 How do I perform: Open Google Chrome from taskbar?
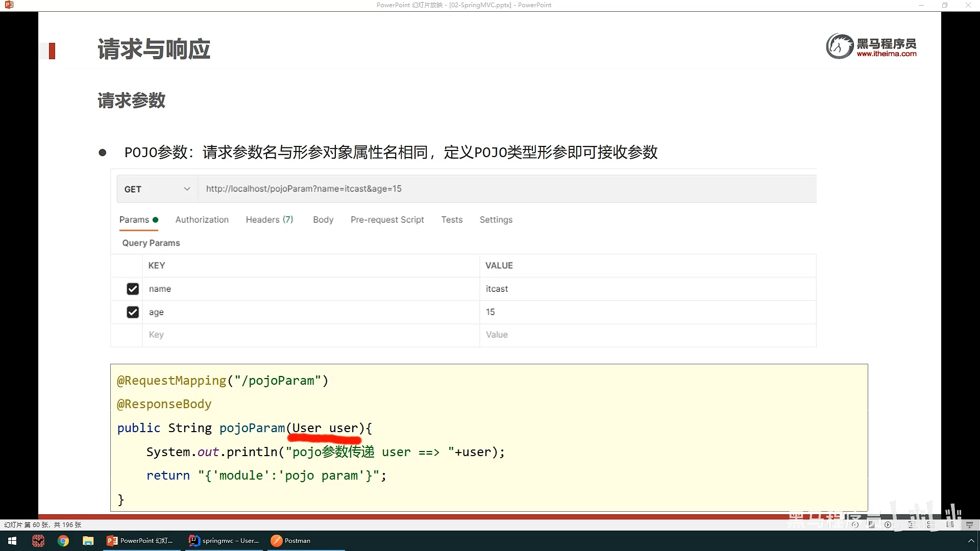point(63,541)
